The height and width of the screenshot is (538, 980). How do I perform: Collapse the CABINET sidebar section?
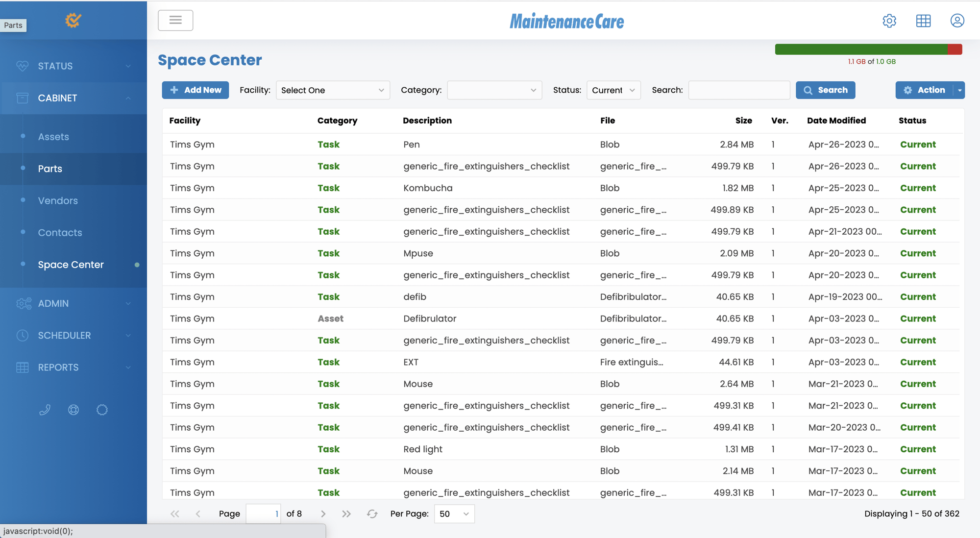click(73, 98)
